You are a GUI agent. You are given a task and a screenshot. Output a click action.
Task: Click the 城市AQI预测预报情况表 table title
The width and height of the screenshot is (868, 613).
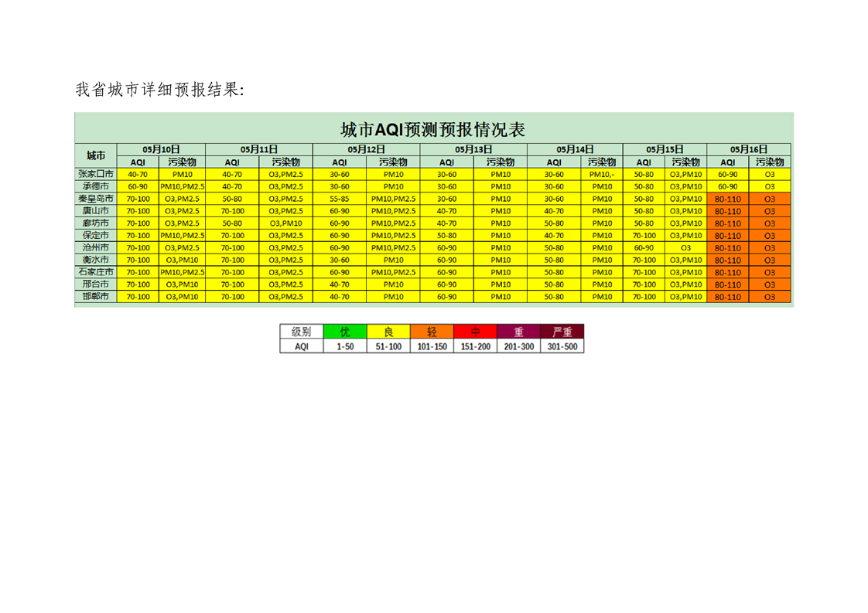433,128
